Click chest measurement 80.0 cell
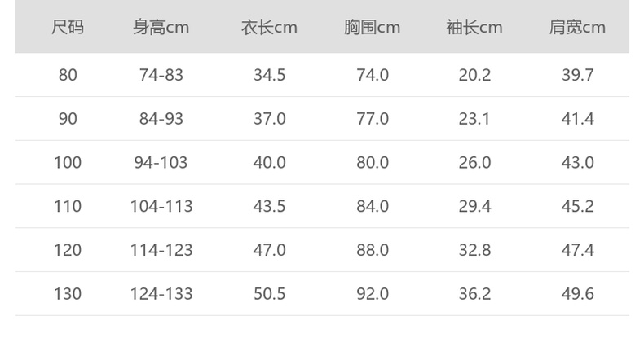The width and height of the screenshot is (644, 351). [x=373, y=163]
